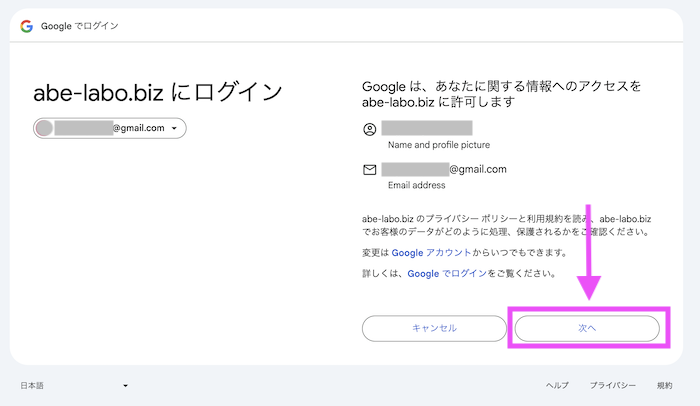Click the 'Email address' label text

[417, 185]
